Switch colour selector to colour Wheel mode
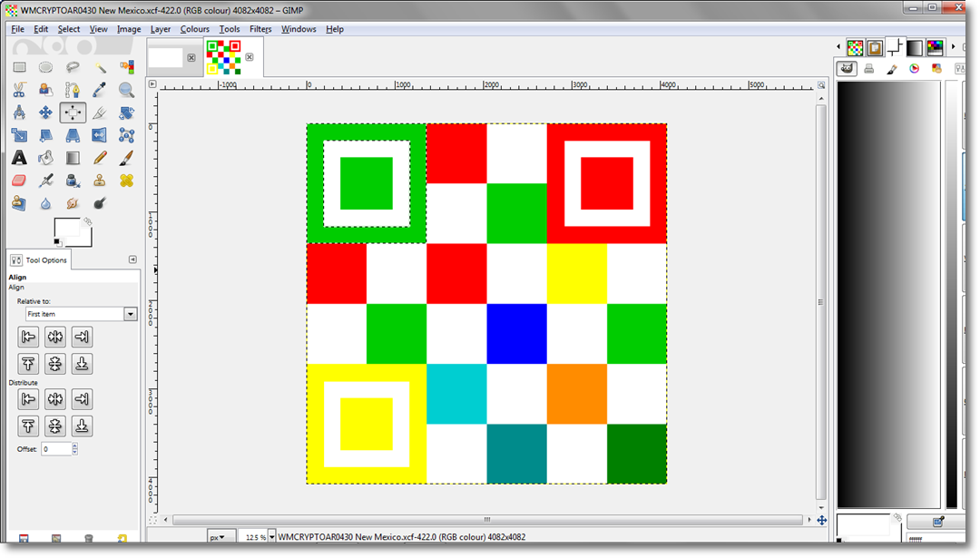Viewport: 980px width, 558px height. 915,69
